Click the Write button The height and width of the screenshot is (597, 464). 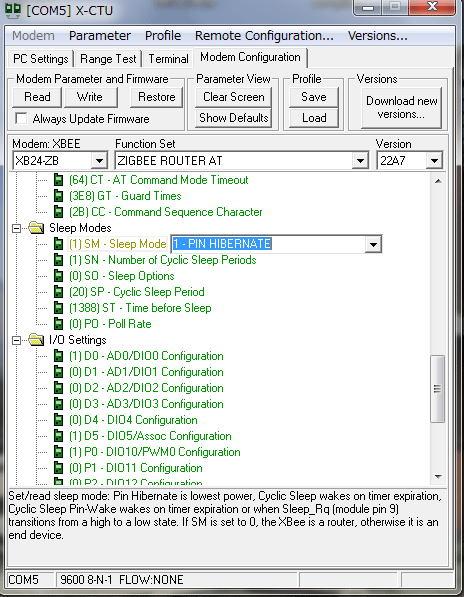[90, 97]
